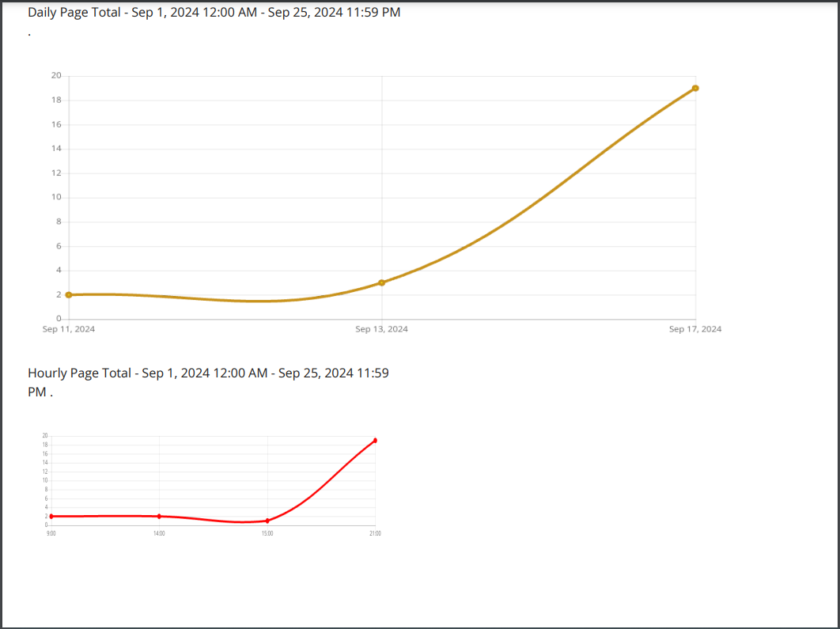Click the 'Sep 11, 2024' x-axis label
The width and height of the screenshot is (840, 629).
[69, 329]
